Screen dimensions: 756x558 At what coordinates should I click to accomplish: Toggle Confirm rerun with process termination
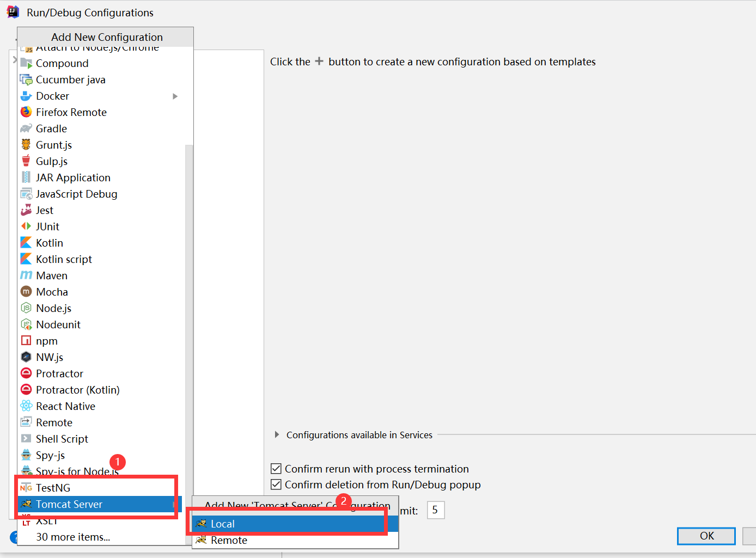(x=276, y=469)
